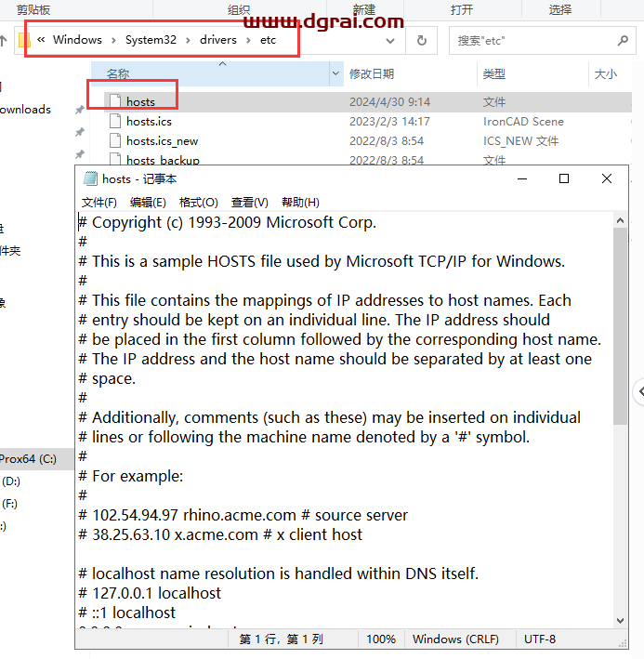Screen dimensions: 644x659
Task: Select the (F:) drive in navigation pane
Action: (x=9, y=503)
